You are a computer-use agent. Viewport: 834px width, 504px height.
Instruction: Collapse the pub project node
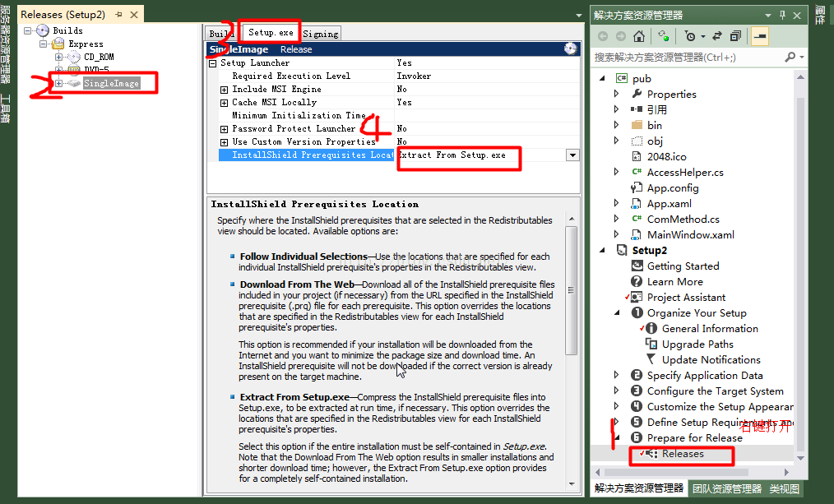point(602,79)
